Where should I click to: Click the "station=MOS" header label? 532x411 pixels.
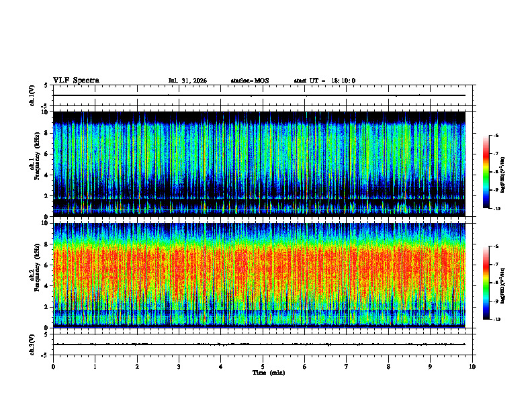pyautogui.click(x=250, y=81)
